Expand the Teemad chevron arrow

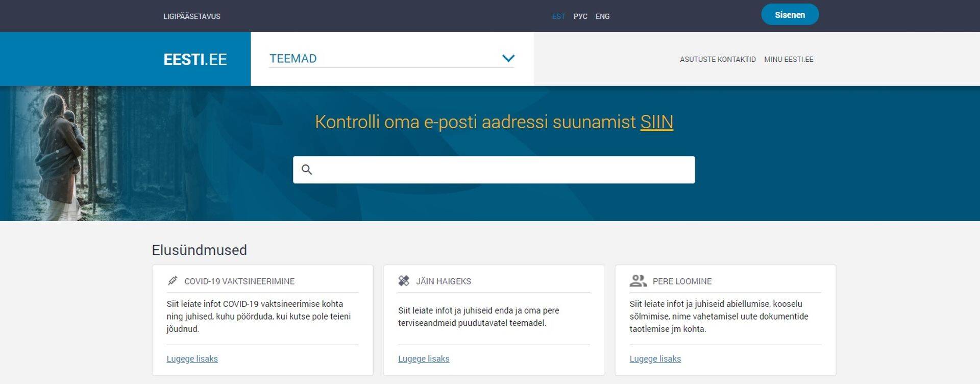pyautogui.click(x=508, y=58)
